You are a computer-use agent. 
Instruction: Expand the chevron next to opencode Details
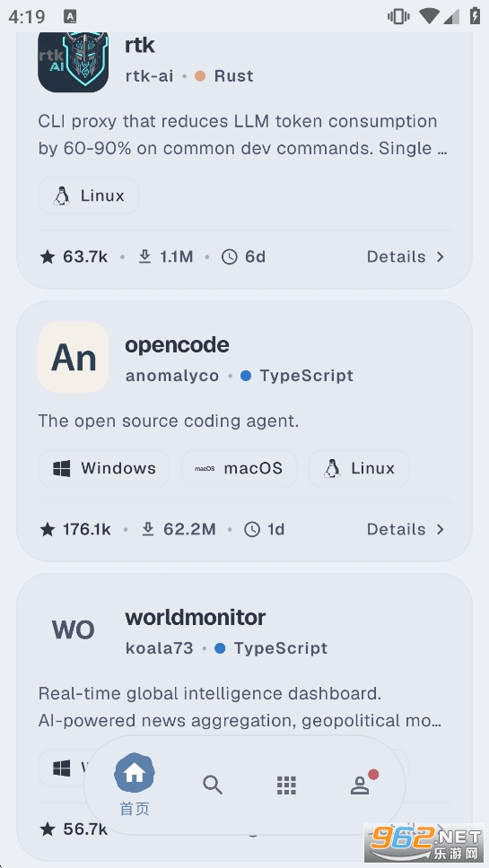[441, 529]
